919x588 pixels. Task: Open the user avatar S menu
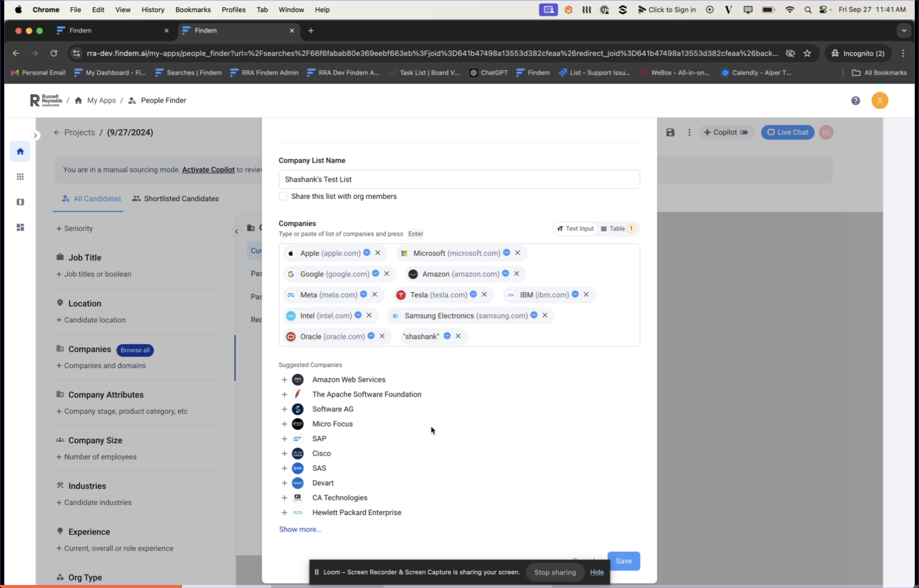[880, 101]
